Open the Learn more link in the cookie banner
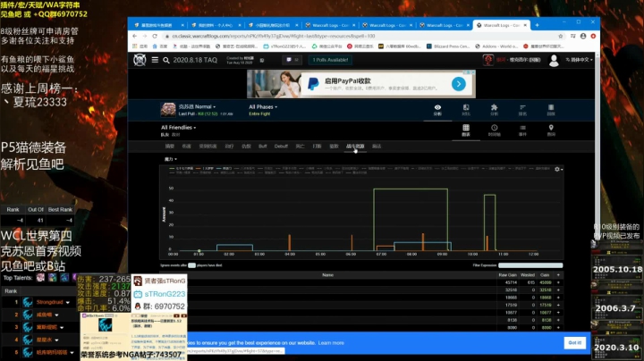 tap(331, 343)
